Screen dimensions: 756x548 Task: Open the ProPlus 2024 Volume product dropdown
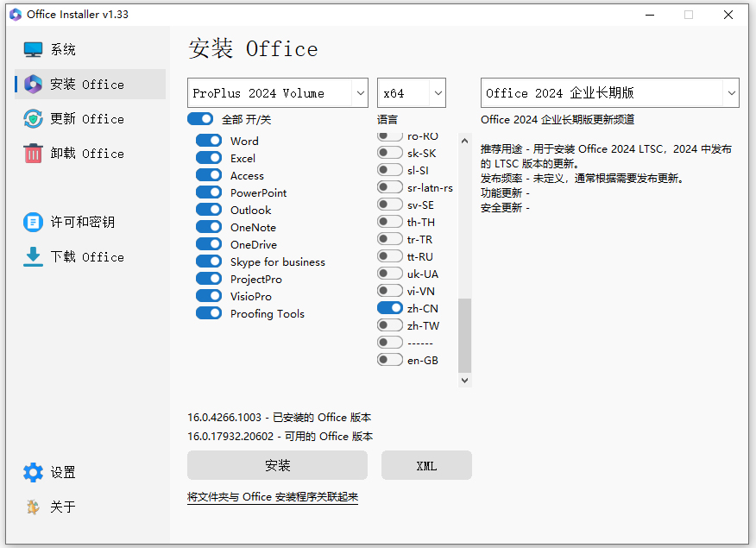point(276,92)
